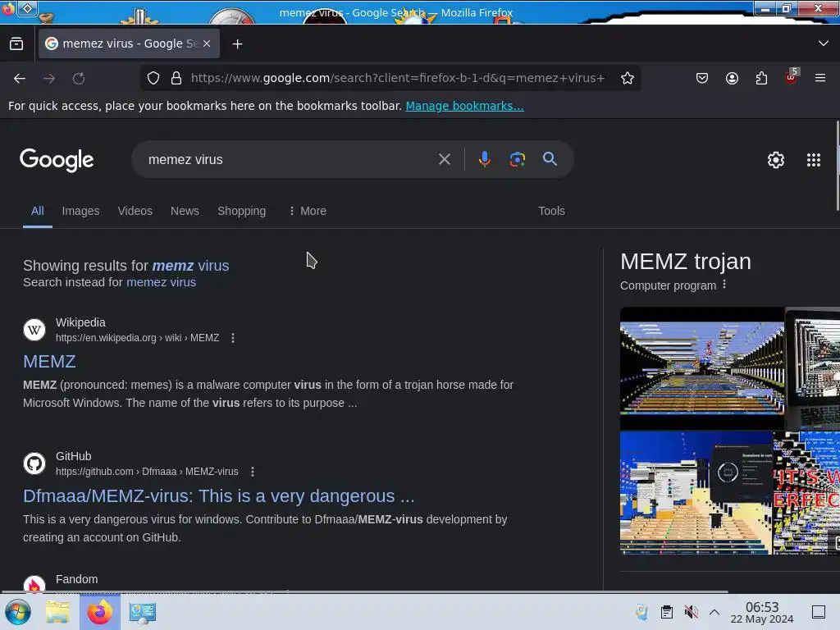Select the Firefox taskbar button
This screenshot has height=630, width=840.
tap(100, 612)
